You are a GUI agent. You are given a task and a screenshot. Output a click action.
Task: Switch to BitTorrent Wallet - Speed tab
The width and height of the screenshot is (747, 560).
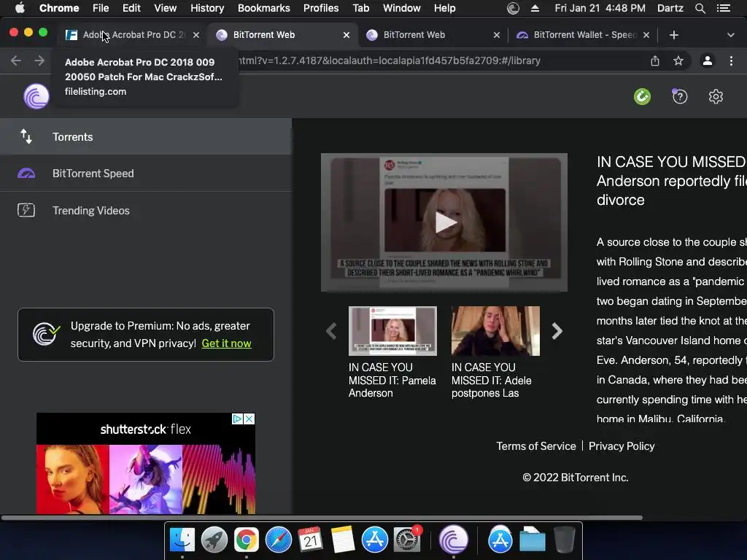(584, 35)
